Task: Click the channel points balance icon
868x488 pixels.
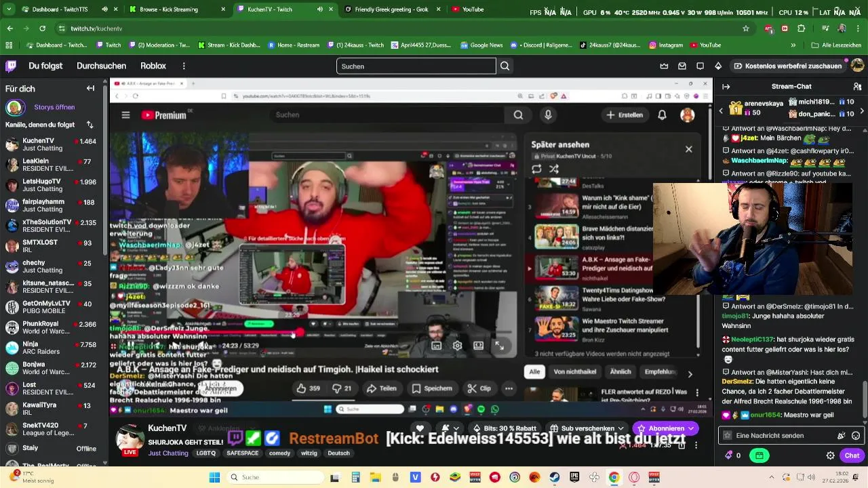Action: pos(729,455)
